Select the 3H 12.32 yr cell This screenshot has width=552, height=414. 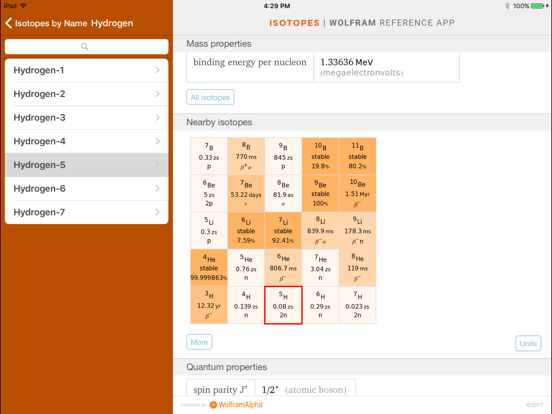tap(209, 305)
